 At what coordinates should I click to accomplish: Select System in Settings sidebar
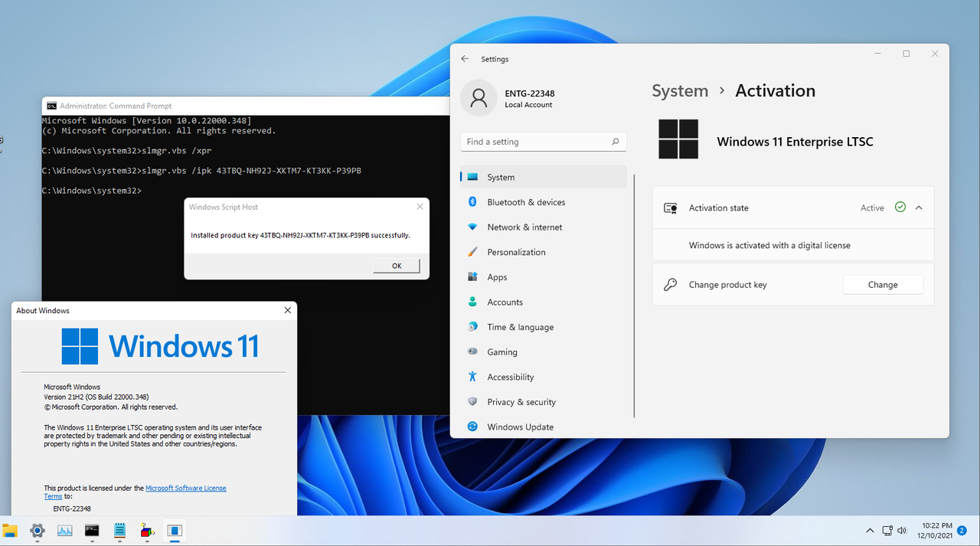coord(544,177)
